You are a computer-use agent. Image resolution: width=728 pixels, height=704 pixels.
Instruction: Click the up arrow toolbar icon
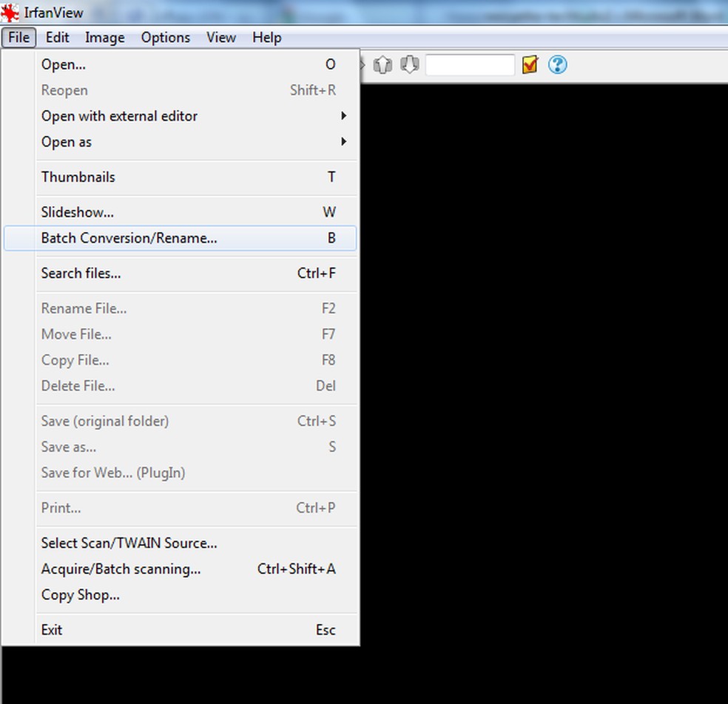pos(382,64)
